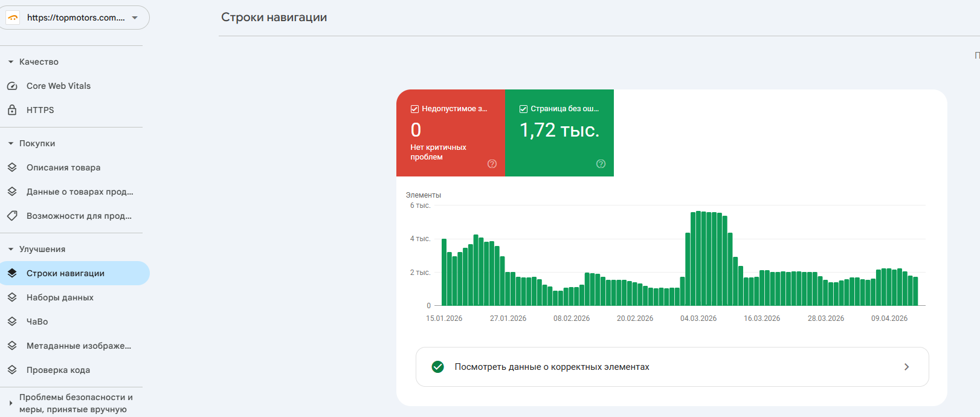
Task: Click the last chart bar after 09.04.2026
Action: point(915,291)
